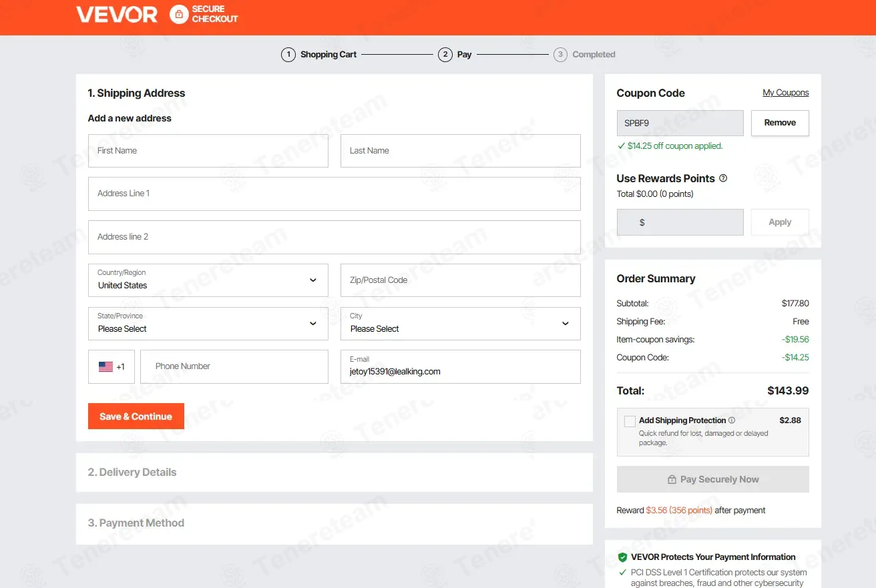Click the Total amount $143.99
This screenshot has width=876, height=588.
788,391
